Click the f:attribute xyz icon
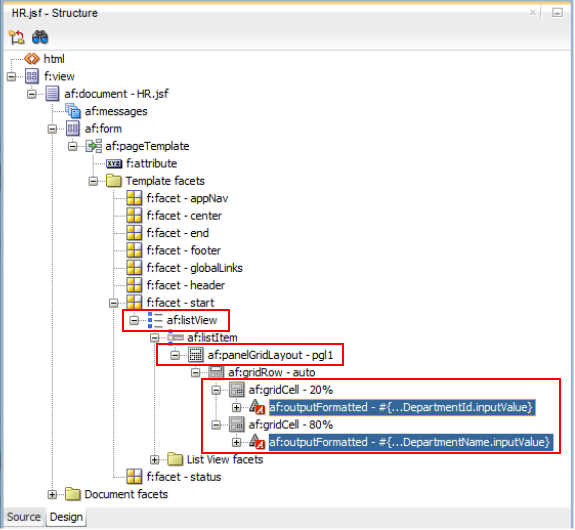Viewport: 575px width, 530px height. [x=114, y=164]
